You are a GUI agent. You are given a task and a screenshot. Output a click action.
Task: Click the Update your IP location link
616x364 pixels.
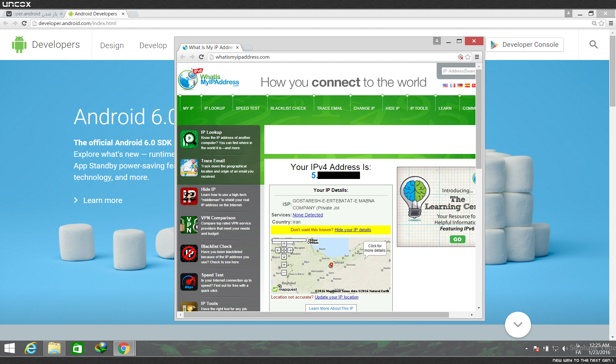pyautogui.click(x=337, y=297)
